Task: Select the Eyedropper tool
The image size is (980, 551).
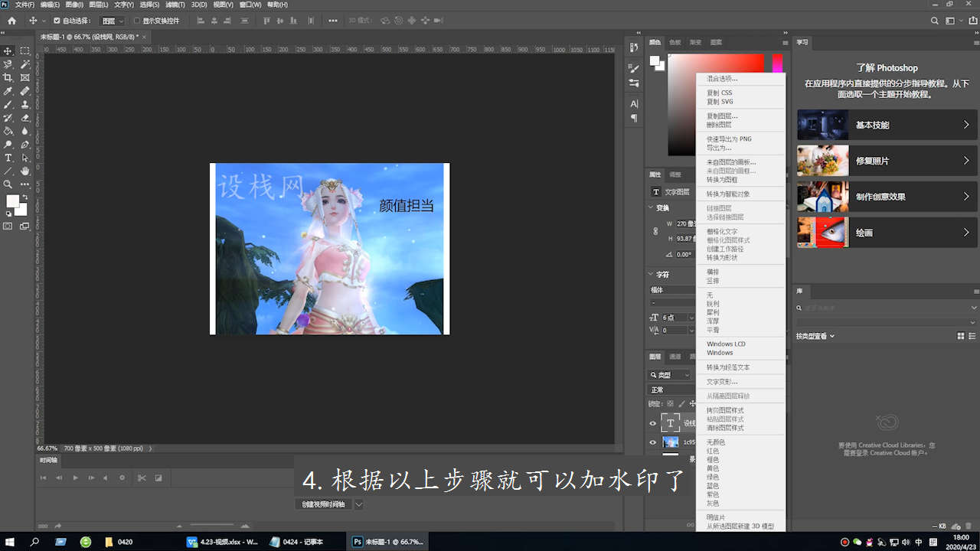Action: click(8, 91)
